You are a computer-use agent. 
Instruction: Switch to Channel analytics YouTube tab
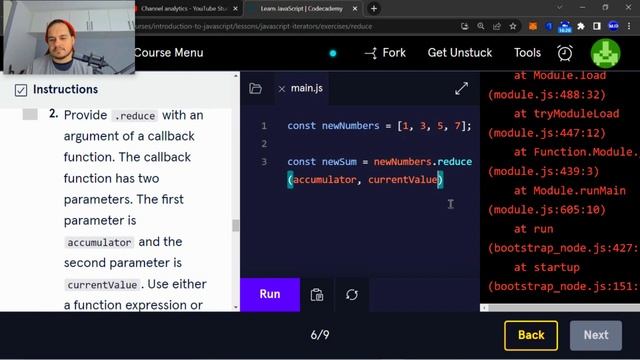click(x=184, y=9)
